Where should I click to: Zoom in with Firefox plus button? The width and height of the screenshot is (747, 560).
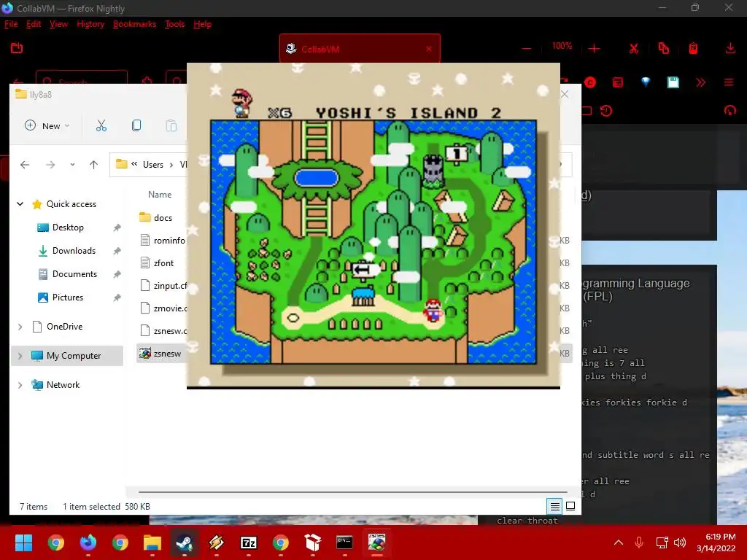tap(594, 49)
